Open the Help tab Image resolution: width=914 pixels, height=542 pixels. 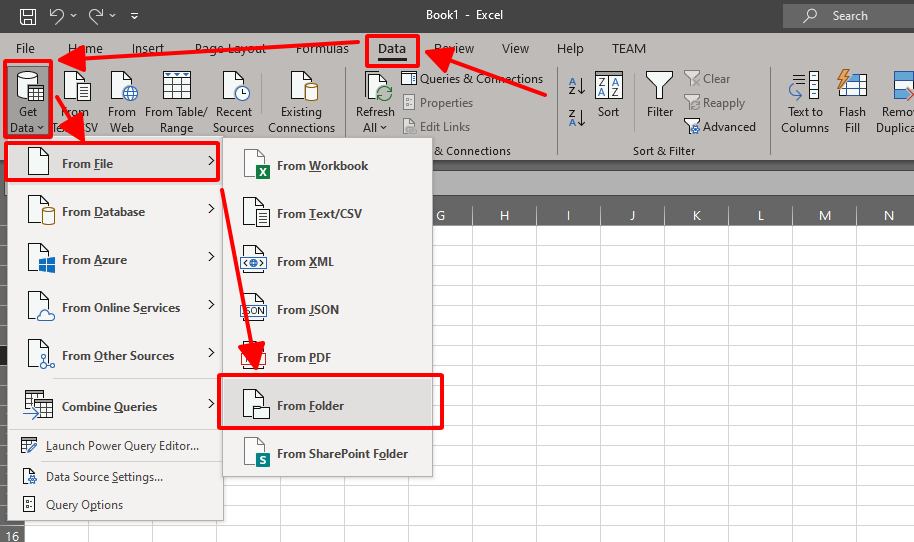click(570, 48)
